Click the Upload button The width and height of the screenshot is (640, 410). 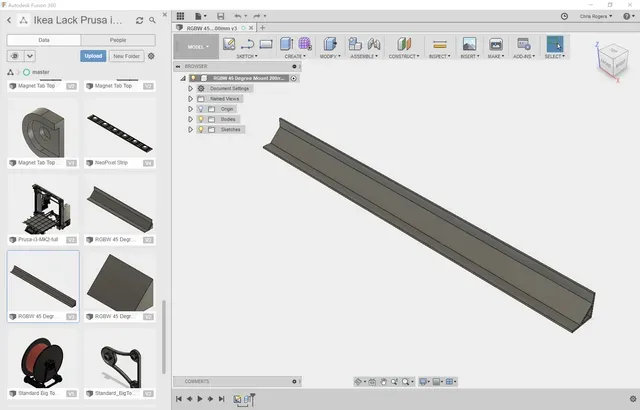[93, 56]
